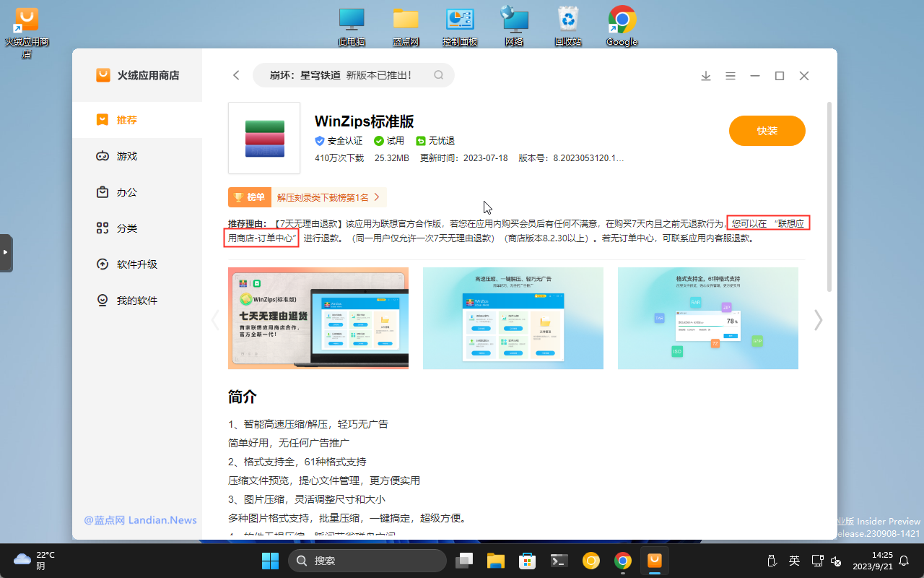Open File Explorer from taskbar
Image resolution: width=924 pixels, height=578 pixels.
[x=495, y=561]
